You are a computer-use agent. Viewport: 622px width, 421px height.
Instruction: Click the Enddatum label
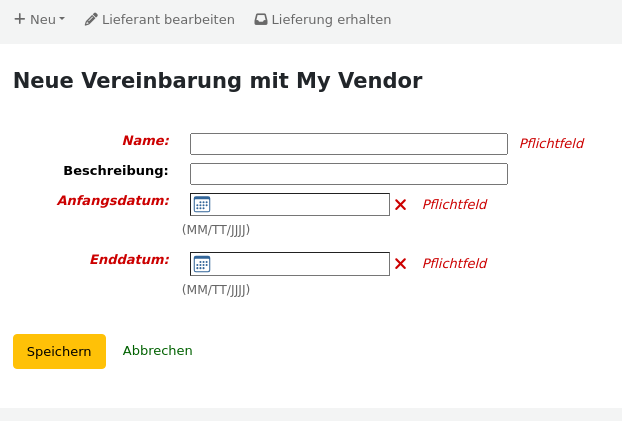tap(129, 260)
